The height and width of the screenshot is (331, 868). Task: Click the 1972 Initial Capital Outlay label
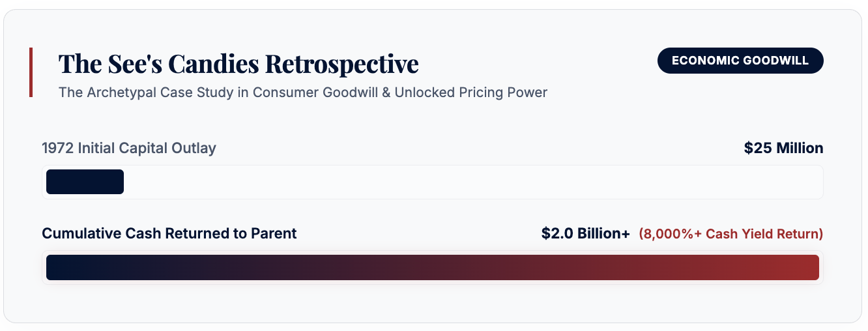(x=129, y=149)
